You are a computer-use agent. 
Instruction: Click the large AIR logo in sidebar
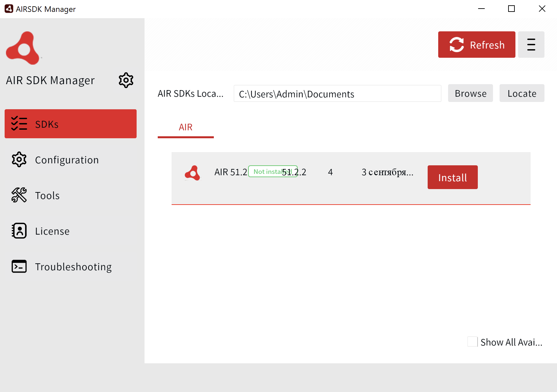pyautogui.click(x=23, y=48)
